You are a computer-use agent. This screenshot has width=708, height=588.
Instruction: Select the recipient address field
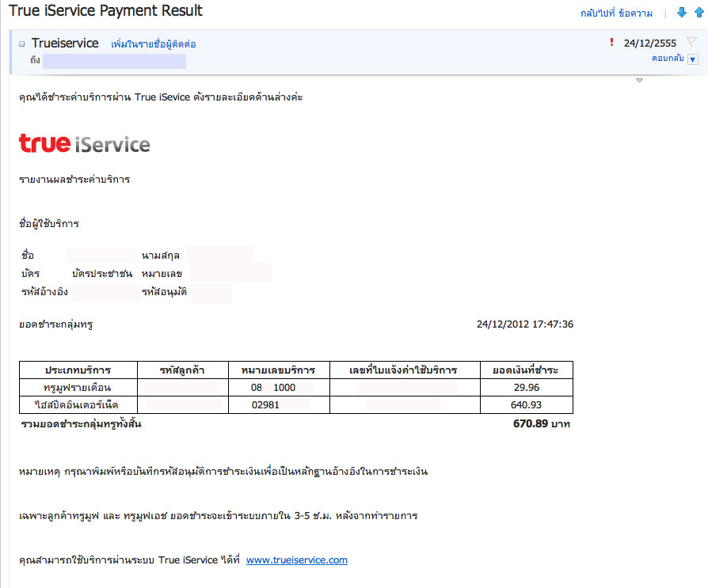click(x=114, y=61)
